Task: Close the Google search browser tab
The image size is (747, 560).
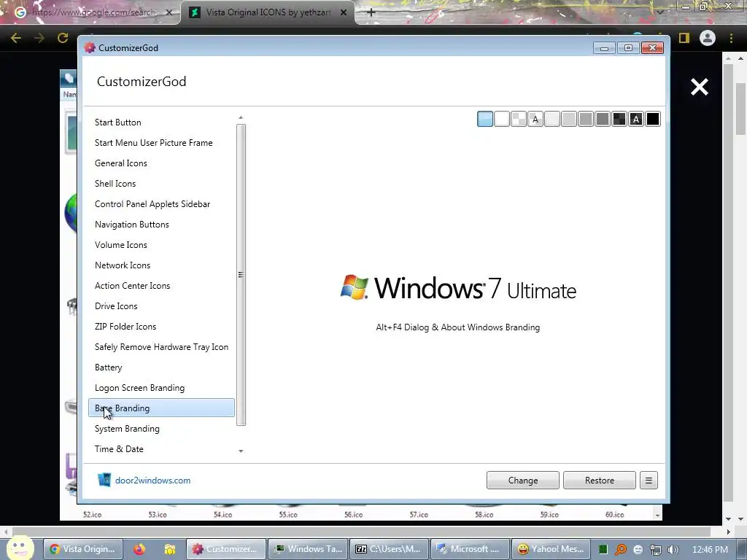Action: [x=169, y=12]
